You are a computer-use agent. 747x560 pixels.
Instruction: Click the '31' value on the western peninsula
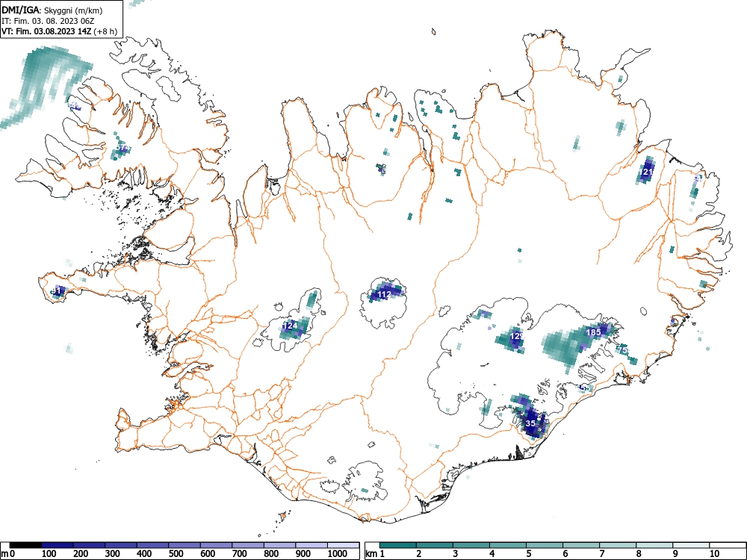pyautogui.click(x=55, y=290)
